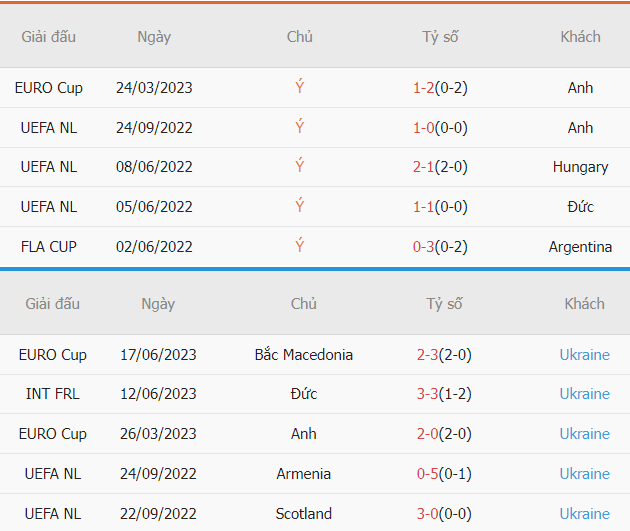The image size is (630, 531).
Task: Select the 0-5(0-1) Armenia score
Action: coord(444,474)
